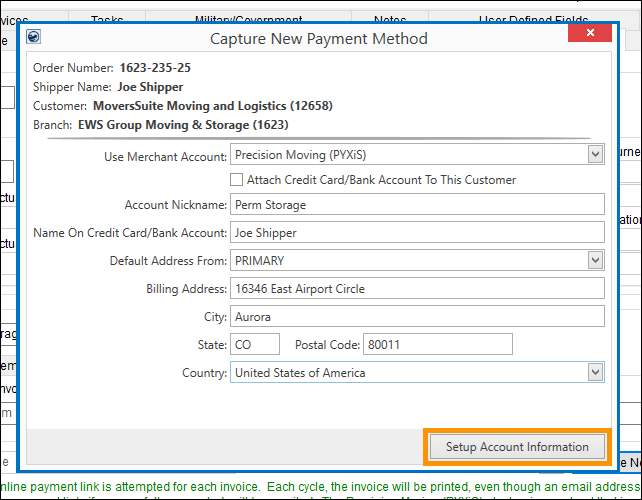Click the Account Nickname field
This screenshot has width=642, height=500.
[417, 204]
